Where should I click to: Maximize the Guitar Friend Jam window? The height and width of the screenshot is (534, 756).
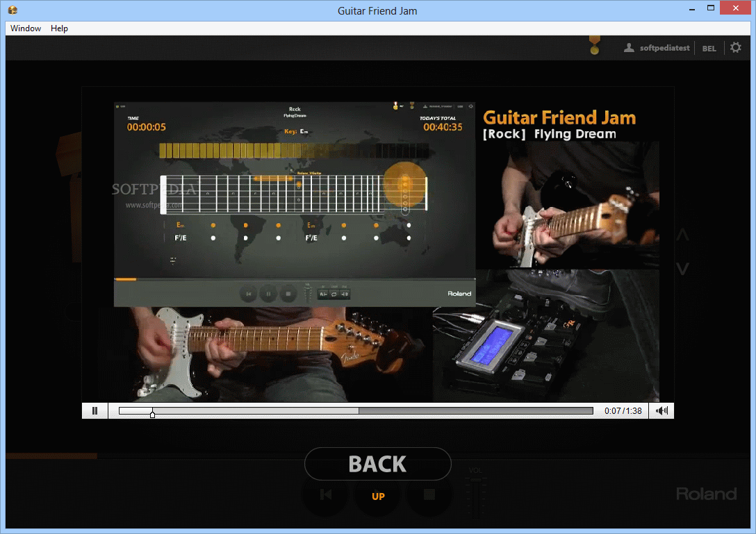tap(710, 8)
